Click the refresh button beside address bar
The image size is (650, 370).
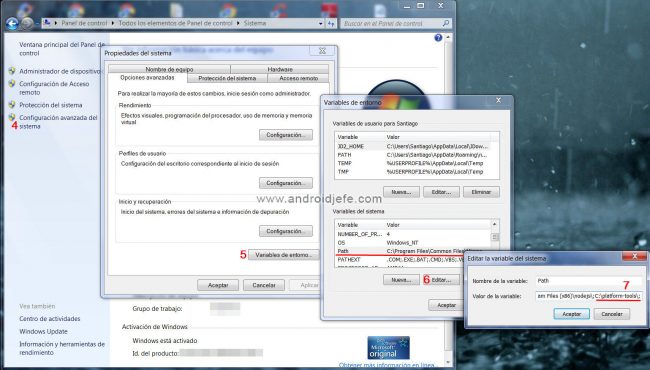click(x=330, y=24)
